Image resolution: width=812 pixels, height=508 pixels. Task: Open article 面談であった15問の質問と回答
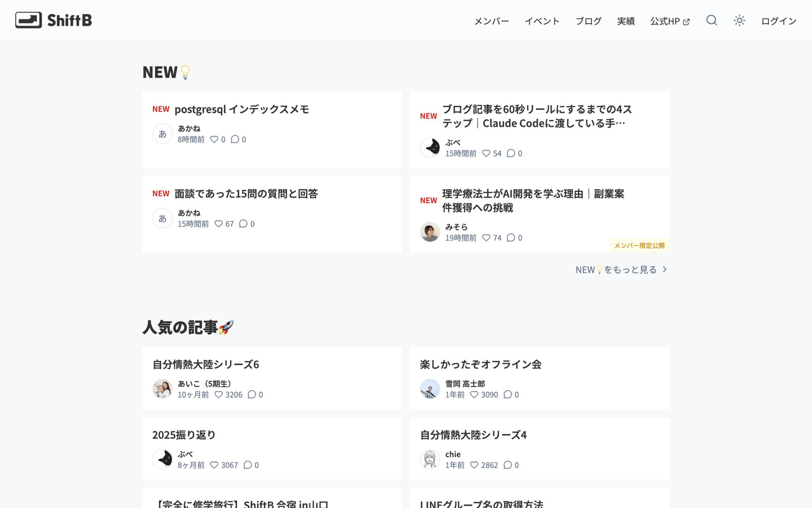(246, 194)
